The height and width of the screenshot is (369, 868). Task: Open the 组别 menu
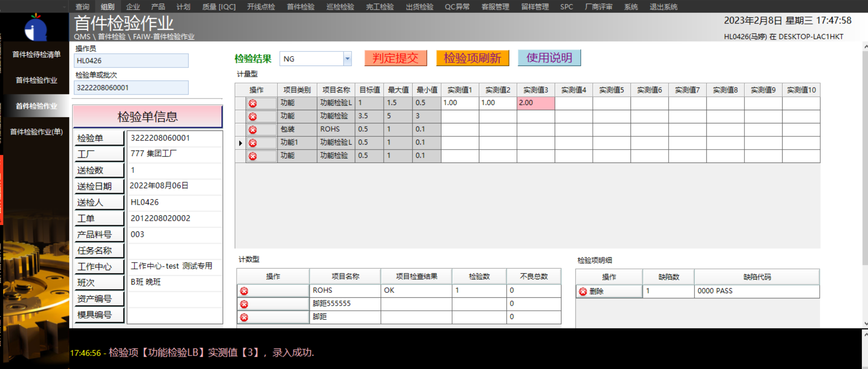108,6
